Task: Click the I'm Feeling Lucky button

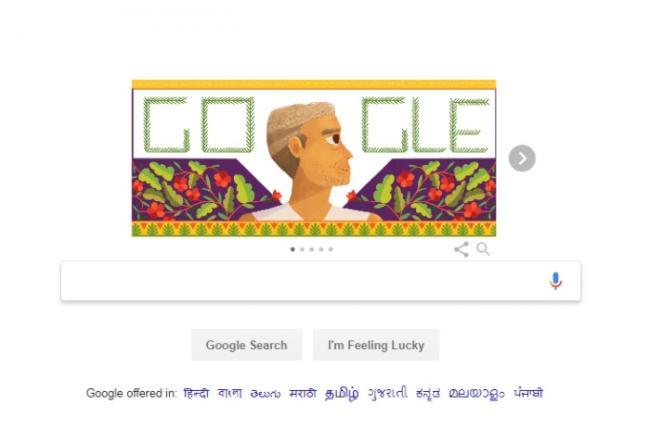Action: (376, 345)
